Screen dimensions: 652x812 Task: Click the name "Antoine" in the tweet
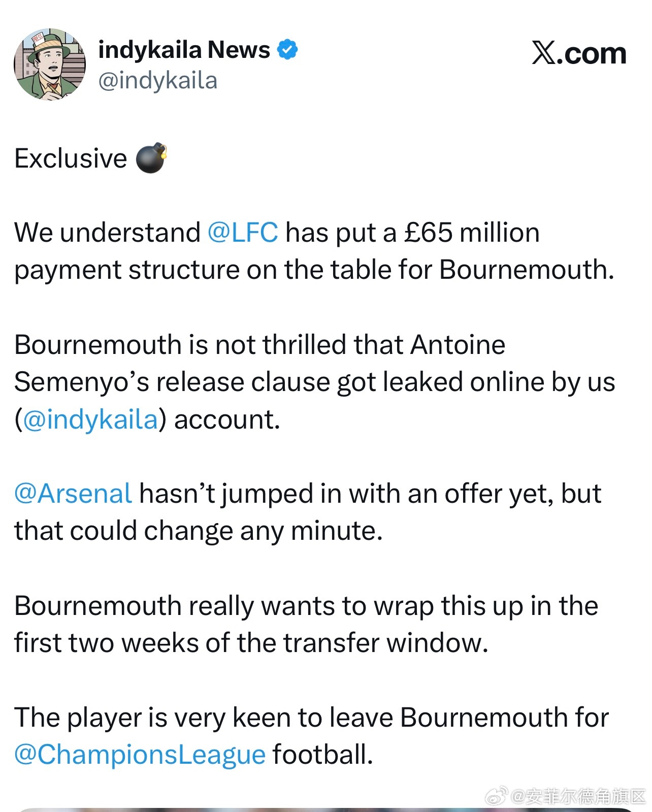point(458,345)
